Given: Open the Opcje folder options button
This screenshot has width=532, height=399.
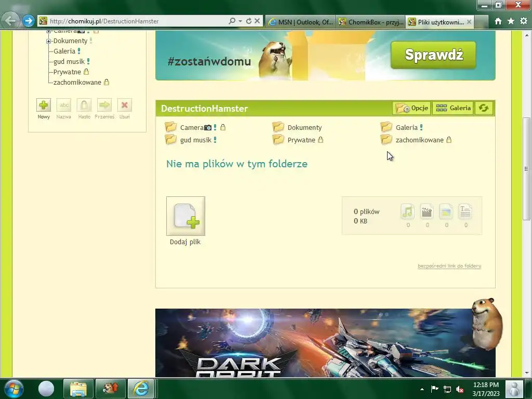Looking at the screenshot, I should click(x=411, y=108).
